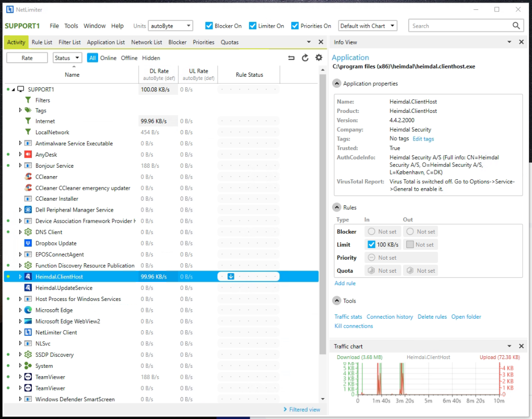The image size is (532, 419).
Task: Click the DNS Client gear icon
Action: 28,232
